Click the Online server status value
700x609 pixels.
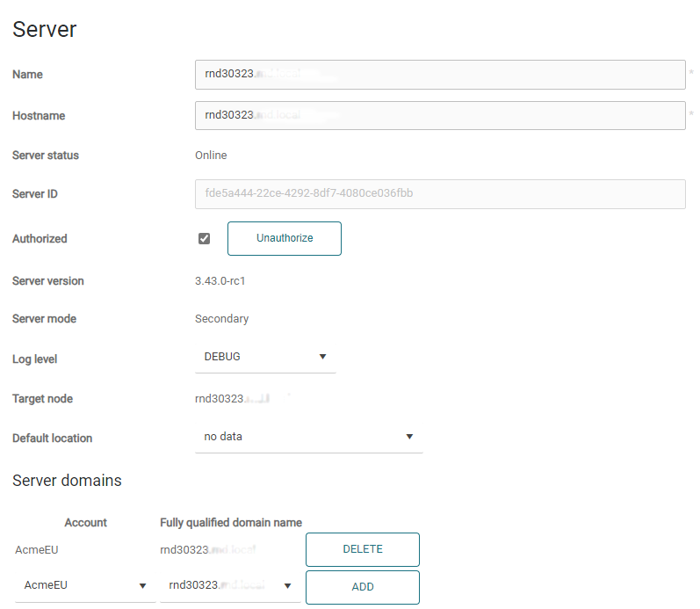pos(211,156)
